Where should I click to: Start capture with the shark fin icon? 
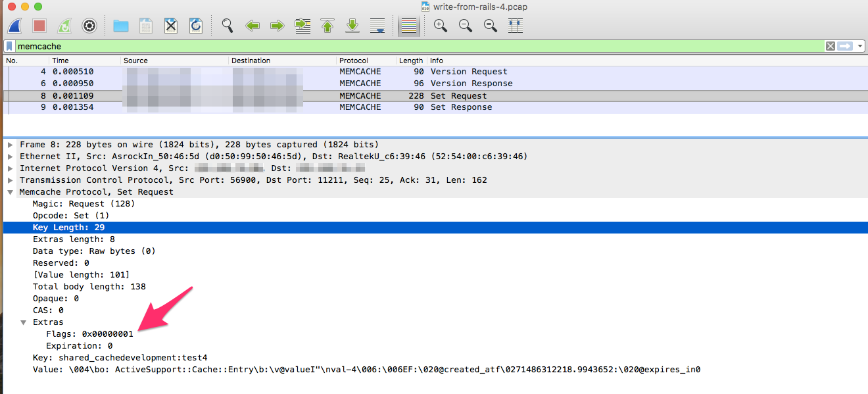(x=14, y=26)
